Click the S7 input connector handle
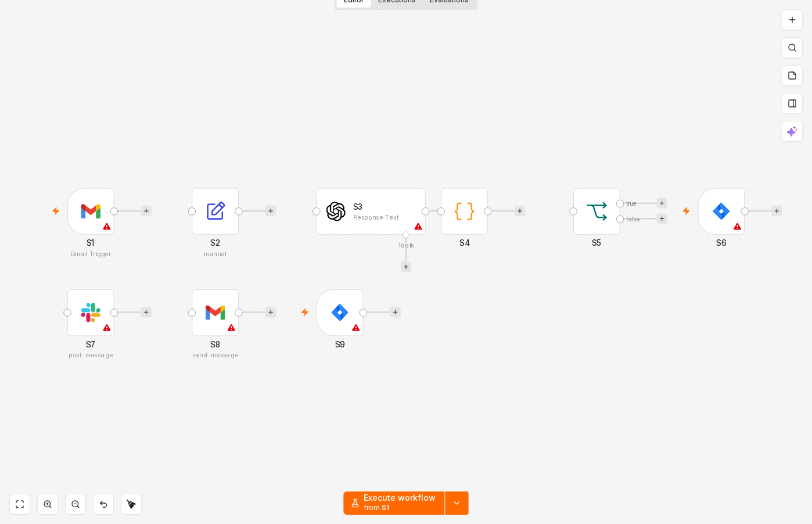812x524 pixels. [67, 313]
